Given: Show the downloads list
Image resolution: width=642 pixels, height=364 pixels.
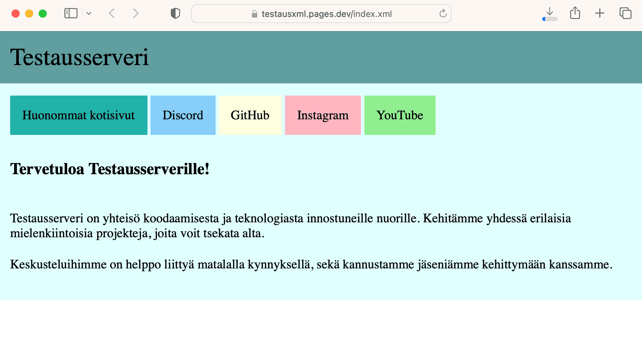Looking at the screenshot, I should (x=549, y=14).
